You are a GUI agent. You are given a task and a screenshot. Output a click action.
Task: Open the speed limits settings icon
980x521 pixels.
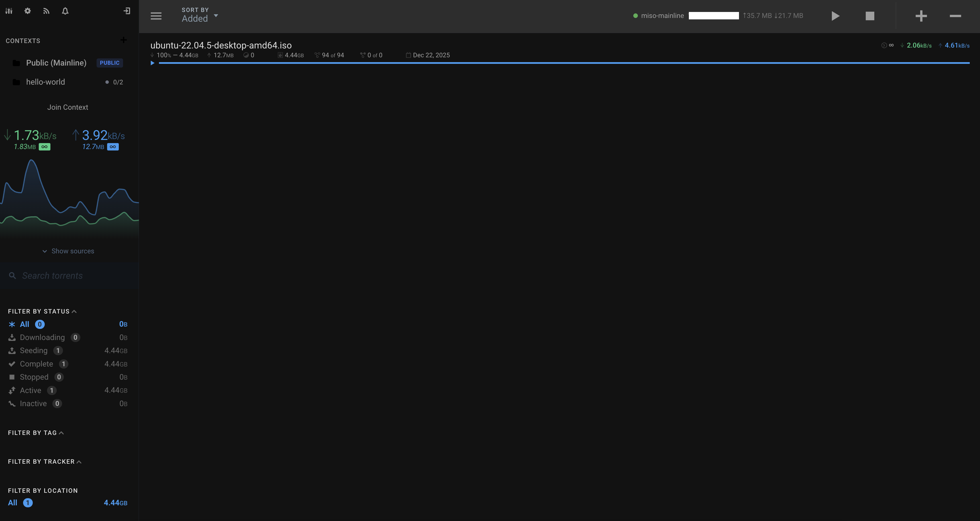(9, 11)
